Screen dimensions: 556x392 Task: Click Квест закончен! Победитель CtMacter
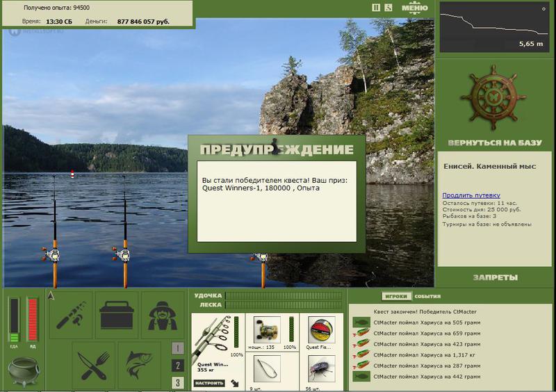(x=425, y=311)
